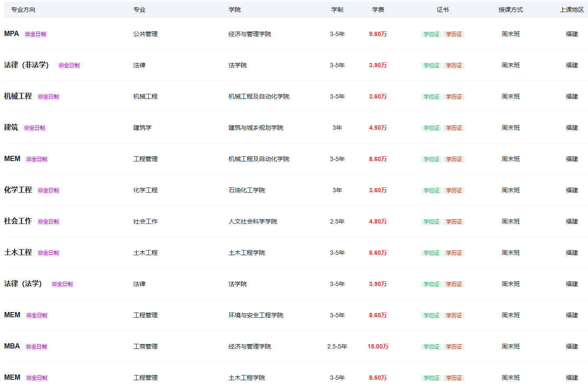Click 石油化工学院 college cell

(x=247, y=190)
